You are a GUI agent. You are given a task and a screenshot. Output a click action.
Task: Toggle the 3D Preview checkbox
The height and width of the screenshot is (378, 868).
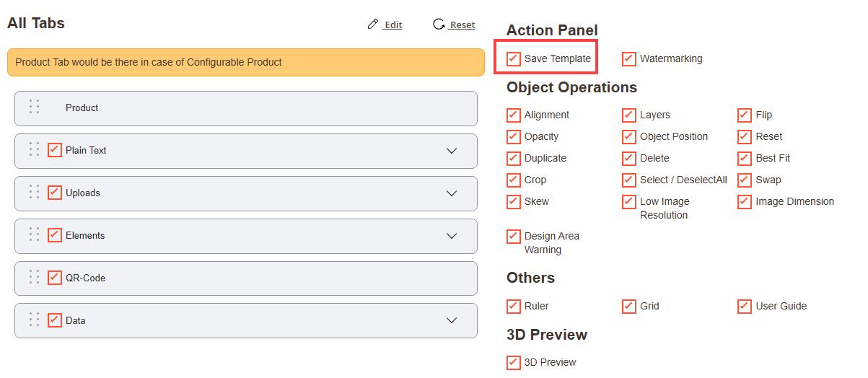[514, 362]
